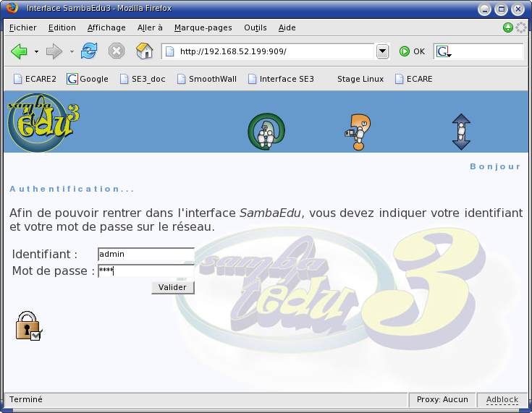Image resolution: width=532 pixels, height=413 pixels.
Task: Open the SE3_doc bookmark
Action: (x=143, y=79)
